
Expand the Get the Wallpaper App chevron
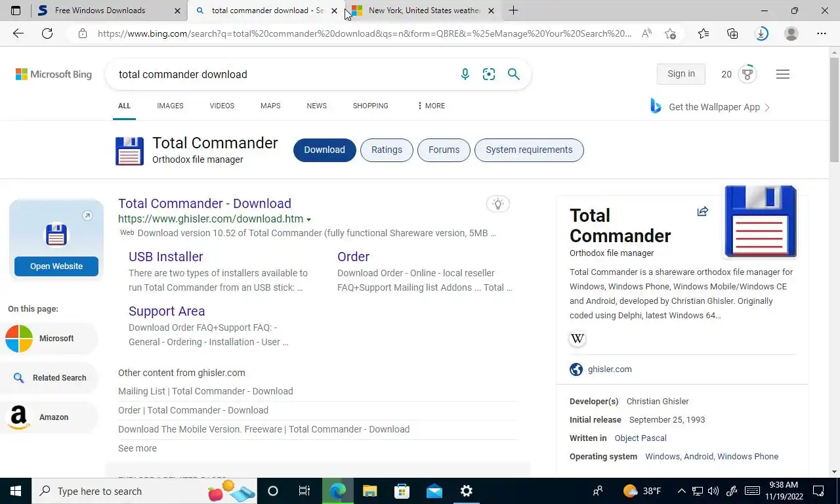(x=767, y=107)
